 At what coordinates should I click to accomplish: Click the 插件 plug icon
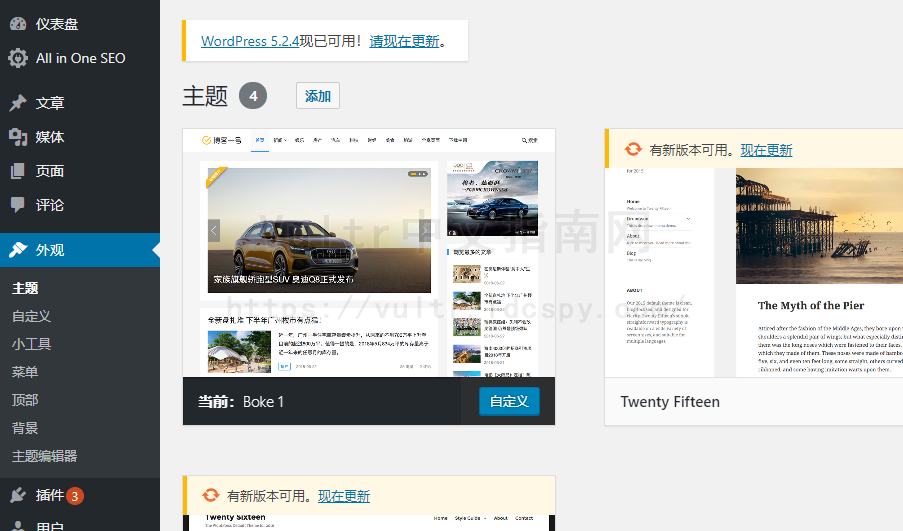point(18,495)
